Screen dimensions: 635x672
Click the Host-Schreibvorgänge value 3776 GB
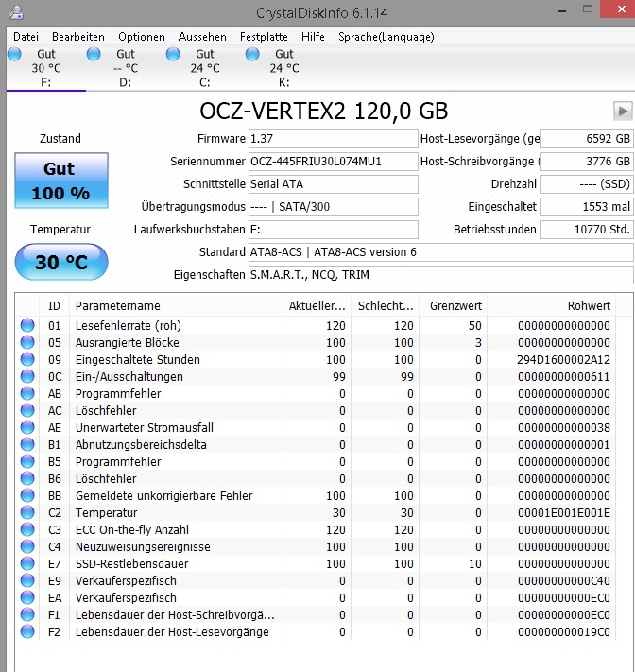pyautogui.click(x=586, y=162)
